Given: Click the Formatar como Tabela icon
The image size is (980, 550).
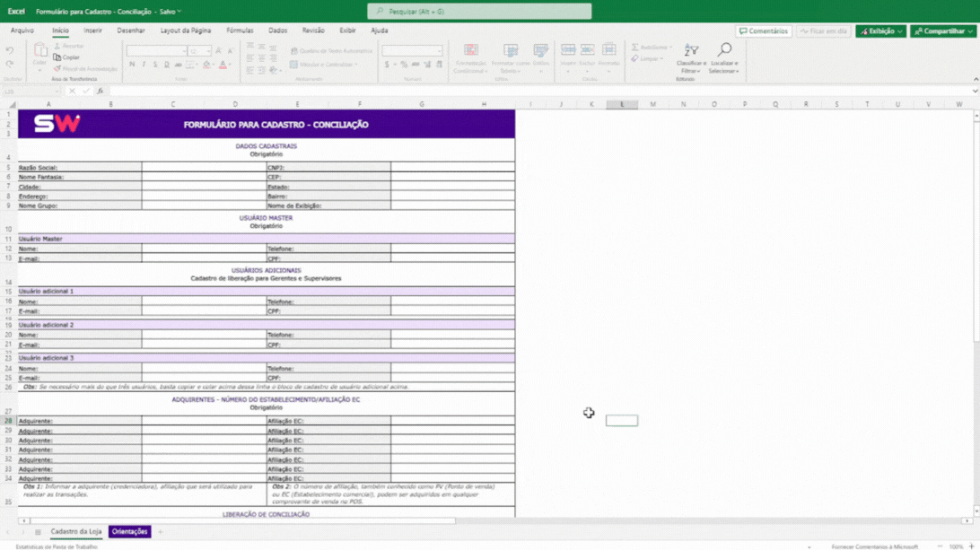Looking at the screenshot, I should tap(511, 50).
